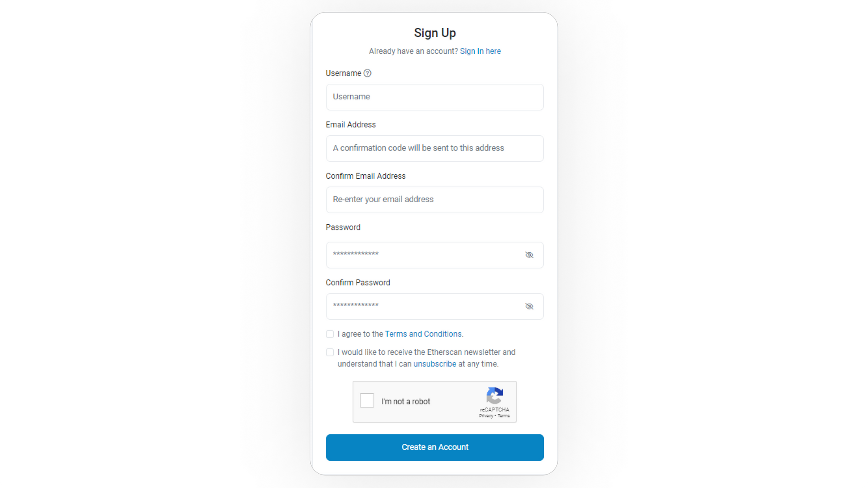Viewport: 868px width, 488px height.
Task: Enable the Etherscan newsletter checkbox
Action: (330, 352)
